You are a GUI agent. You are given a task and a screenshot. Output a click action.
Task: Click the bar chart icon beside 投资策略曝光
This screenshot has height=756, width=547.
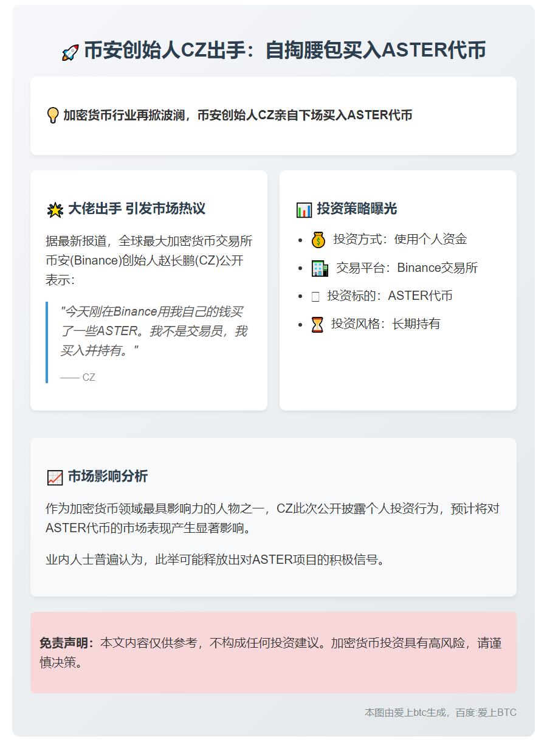click(304, 210)
